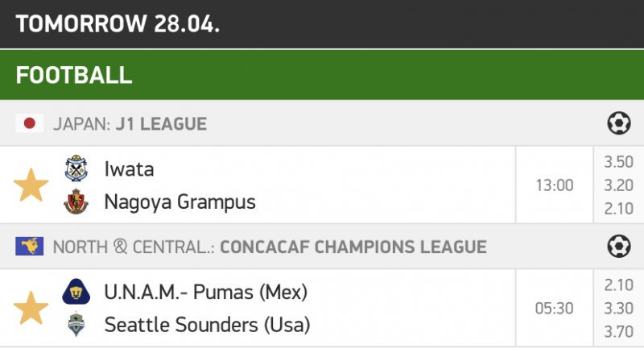This screenshot has width=644, height=349.
Task: Toggle favorite star for Pumas vs Seattle Sounders
Action: (31, 308)
